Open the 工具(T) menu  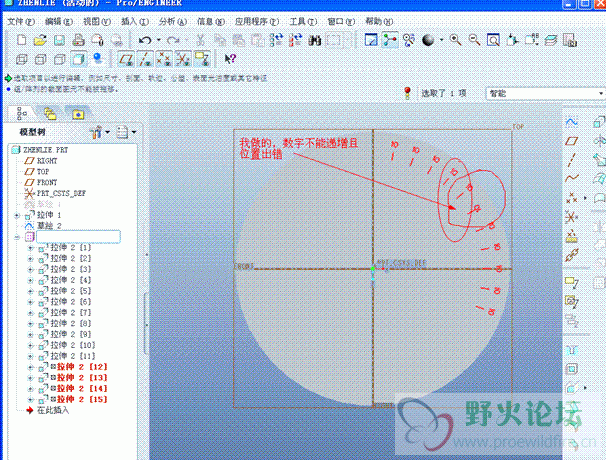pos(303,22)
